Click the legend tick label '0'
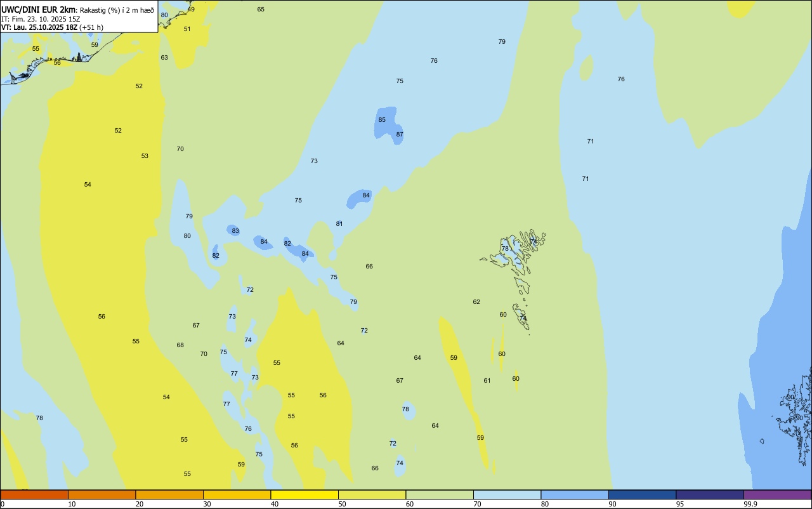The height and width of the screenshot is (509, 812). 3,504
